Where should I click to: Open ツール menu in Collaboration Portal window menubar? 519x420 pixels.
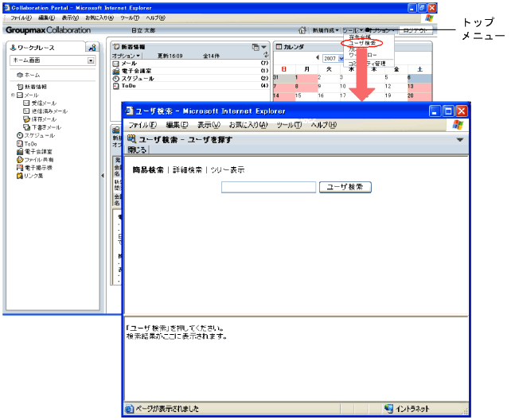[130, 17]
